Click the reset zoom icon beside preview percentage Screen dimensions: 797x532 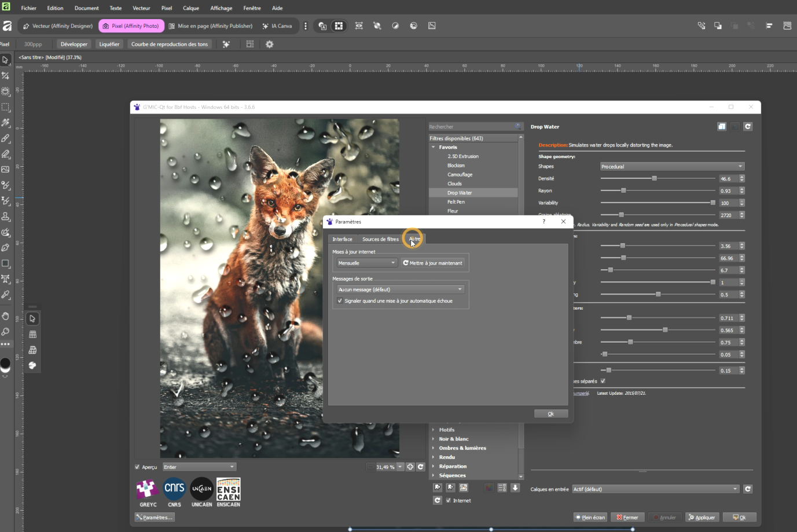pos(421,467)
